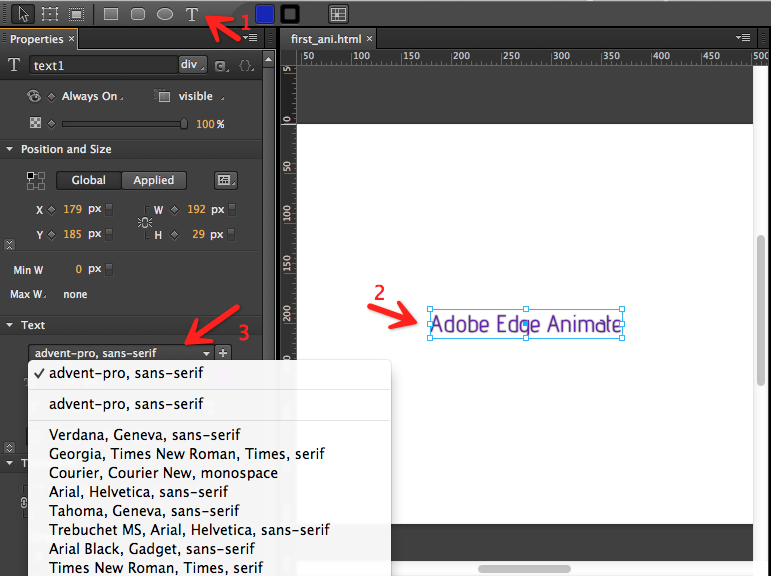Click the Applied position button
This screenshot has height=576, width=771.
154,180
